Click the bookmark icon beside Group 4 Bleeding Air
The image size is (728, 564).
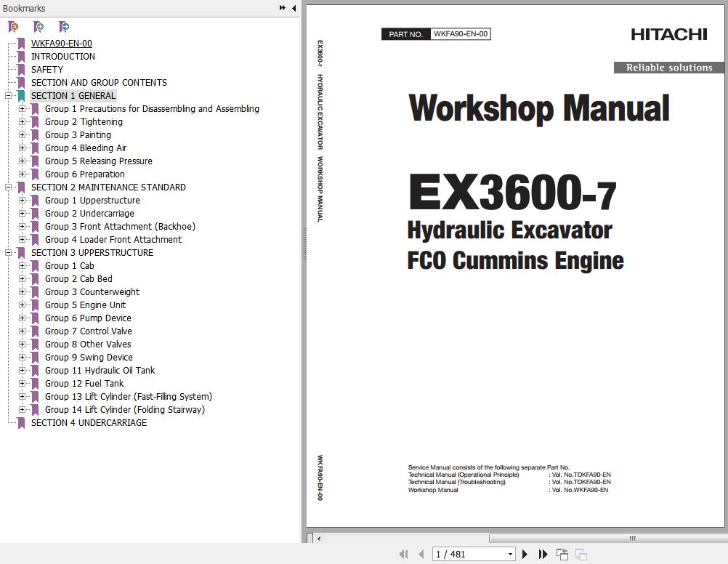(35, 148)
